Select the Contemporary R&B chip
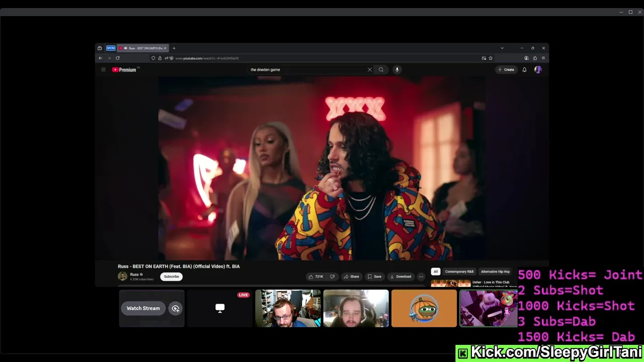The image size is (644, 362). point(459,271)
